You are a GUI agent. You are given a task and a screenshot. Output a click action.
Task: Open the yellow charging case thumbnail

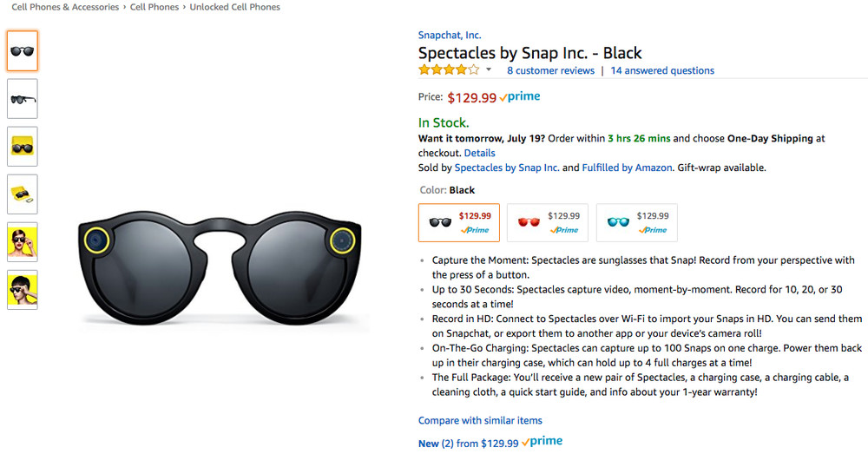(22, 147)
